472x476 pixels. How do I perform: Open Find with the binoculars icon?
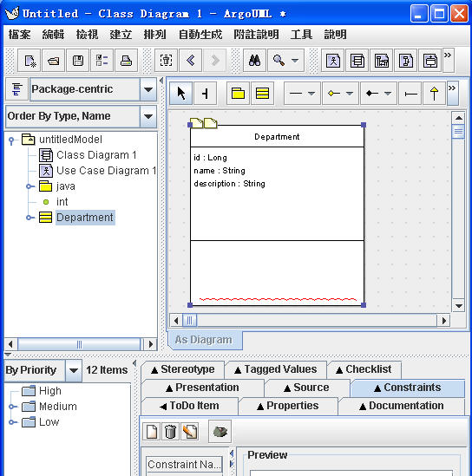pyautogui.click(x=254, y=61)
